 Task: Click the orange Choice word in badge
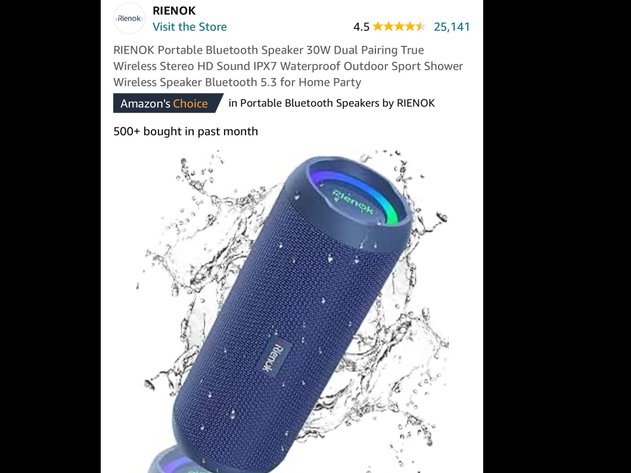(x=190, y=103)
